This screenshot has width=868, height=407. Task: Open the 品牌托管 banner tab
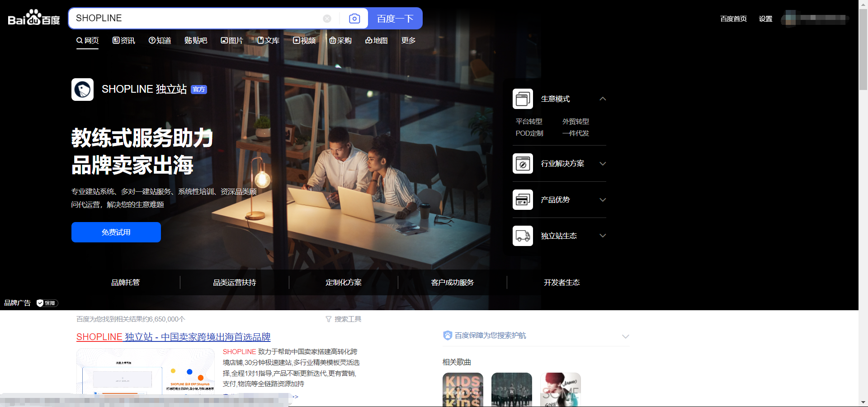(126, 282)
